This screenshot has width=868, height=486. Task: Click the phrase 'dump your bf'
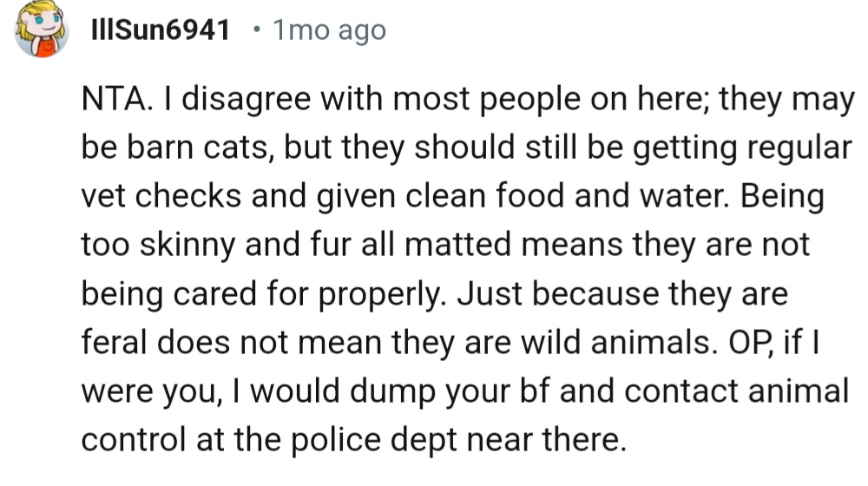tap(450, 391)
